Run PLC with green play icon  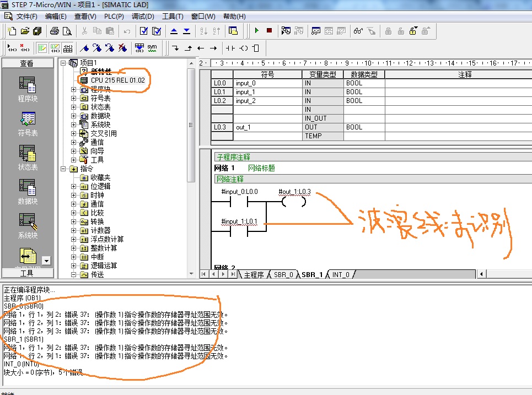click(256, 31)
